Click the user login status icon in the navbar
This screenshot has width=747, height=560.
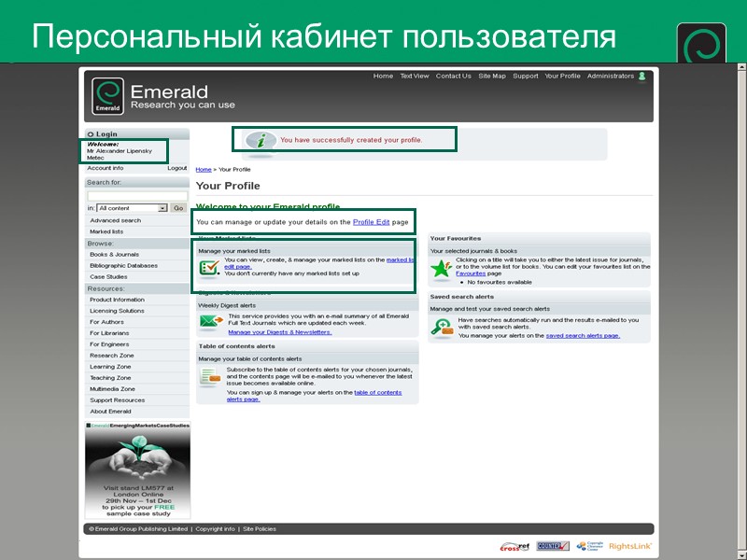pos(642,77)
